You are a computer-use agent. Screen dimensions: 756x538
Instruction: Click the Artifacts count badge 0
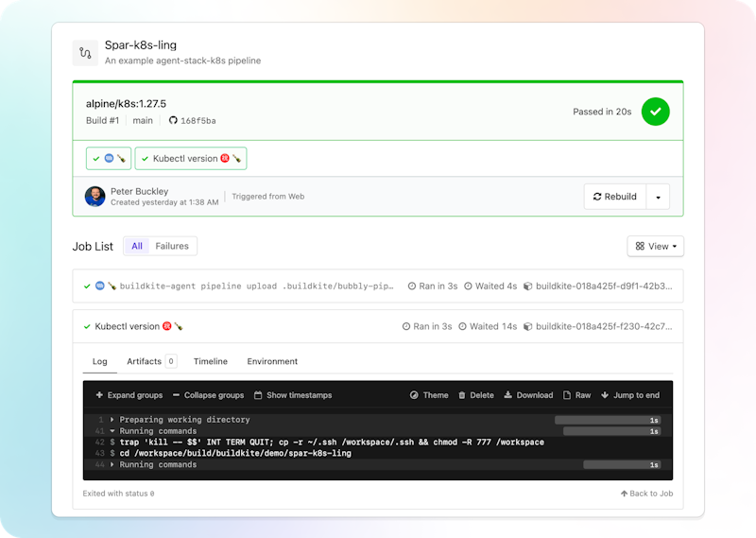[x=171, y=361]
